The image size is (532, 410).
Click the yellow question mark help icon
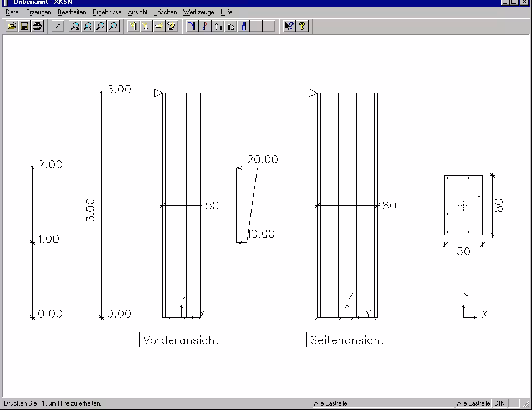coord(301,26)
